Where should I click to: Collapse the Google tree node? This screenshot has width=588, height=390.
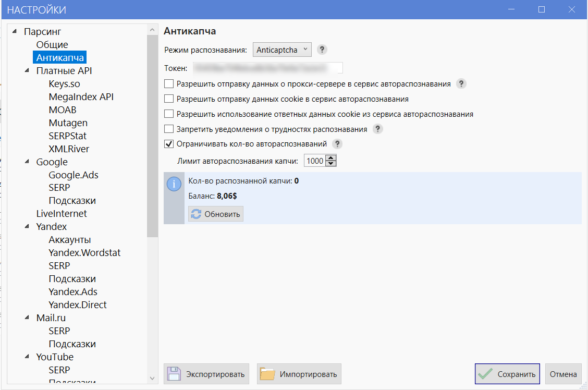27,162
